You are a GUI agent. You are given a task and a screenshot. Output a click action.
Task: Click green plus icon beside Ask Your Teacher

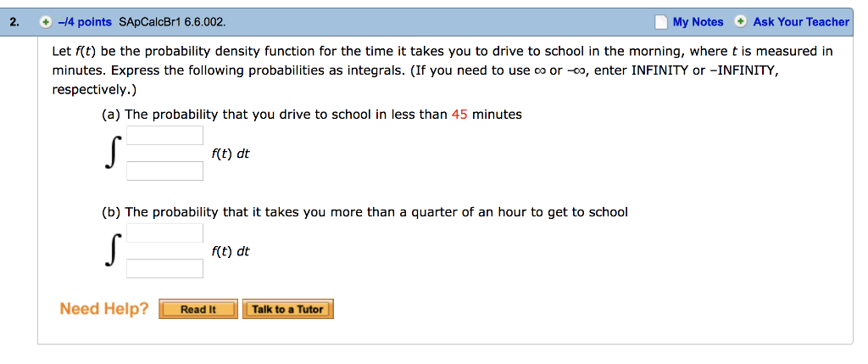coord(740,22)
